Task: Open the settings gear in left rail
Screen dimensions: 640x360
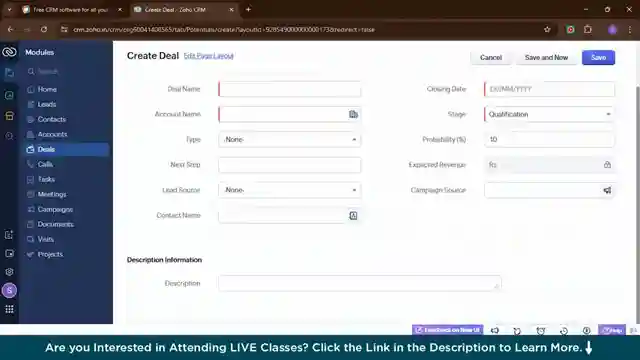Action: point(9,272)
